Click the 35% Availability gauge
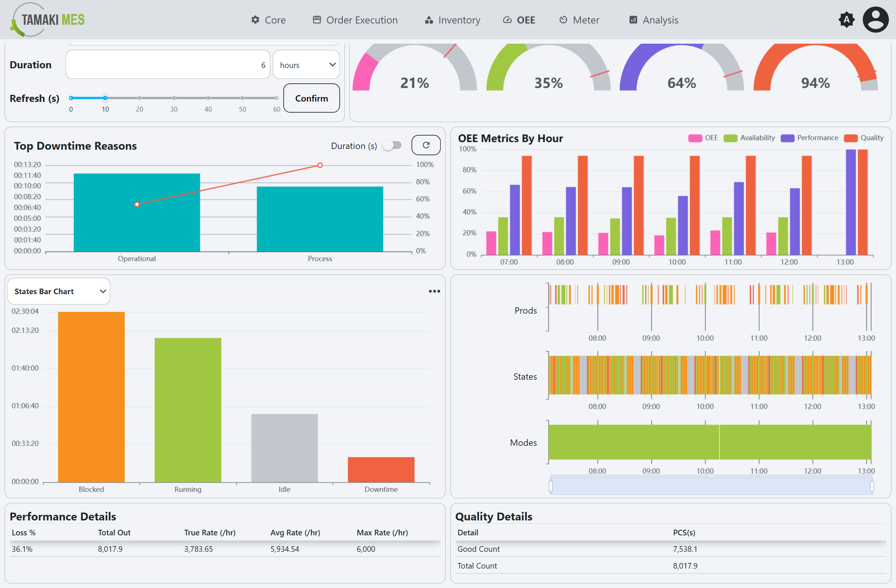896x588 pixels. pos(548,67)
